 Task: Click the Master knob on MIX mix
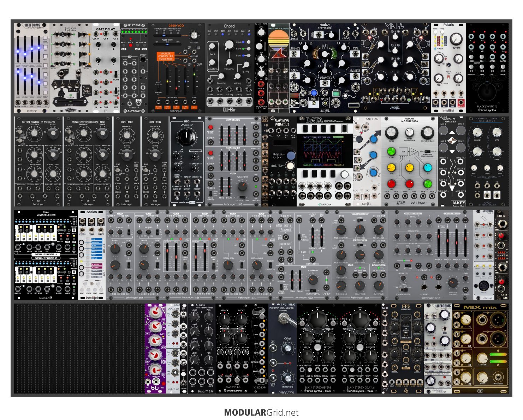coord(482,358)
